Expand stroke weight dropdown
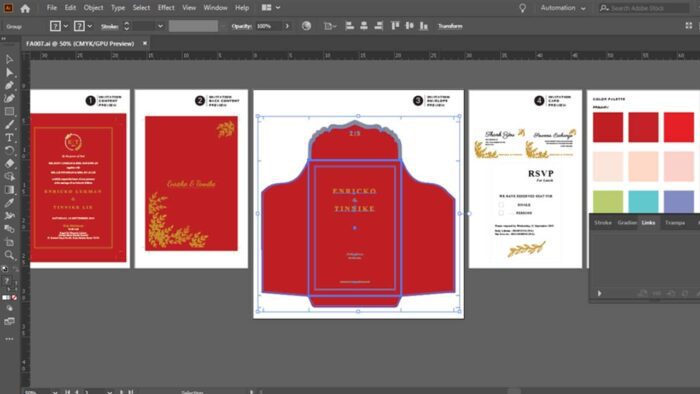The width and height of the screenshot is (700, 394). click(160, 26)
